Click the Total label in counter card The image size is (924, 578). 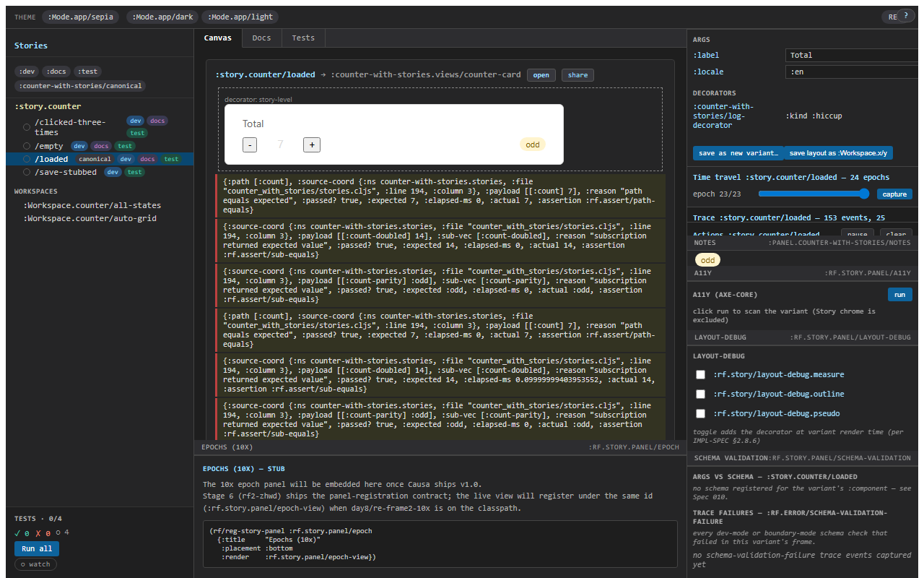[x=253, y=124]
